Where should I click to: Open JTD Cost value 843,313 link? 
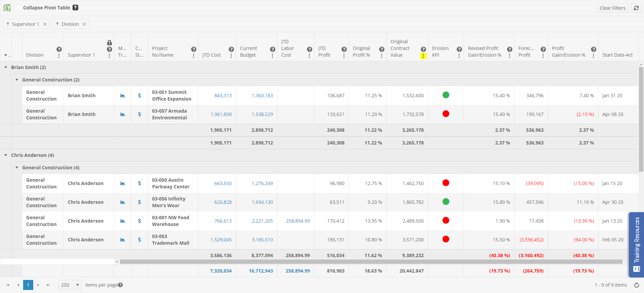223,96
